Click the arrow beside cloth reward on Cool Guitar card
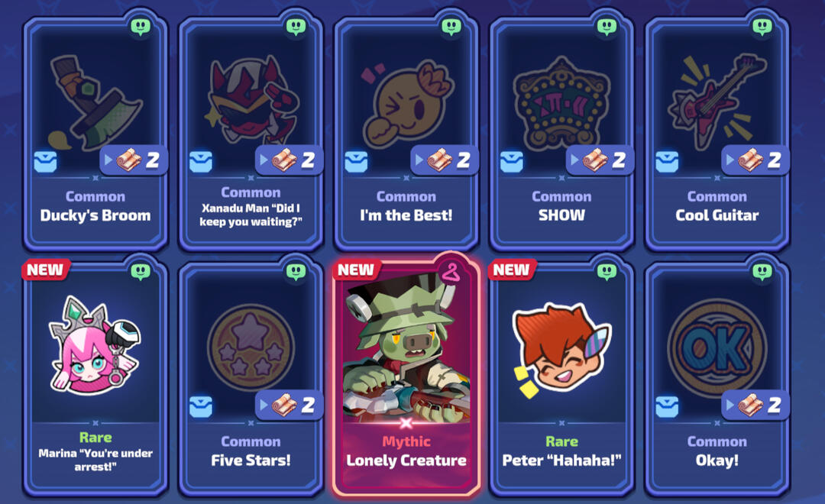The width and height of the screenshot is (825, 504). point(730,160)
